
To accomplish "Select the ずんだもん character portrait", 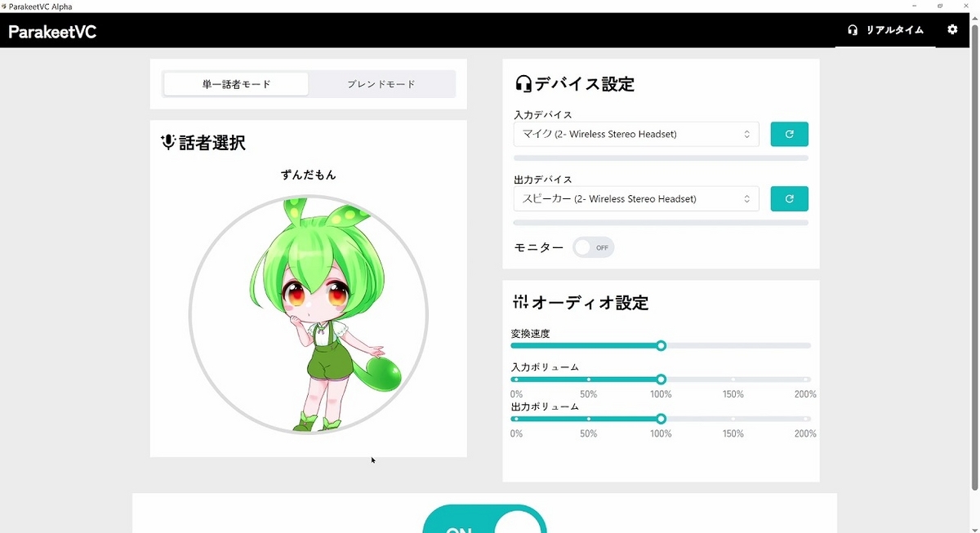I will coord(309,314).
